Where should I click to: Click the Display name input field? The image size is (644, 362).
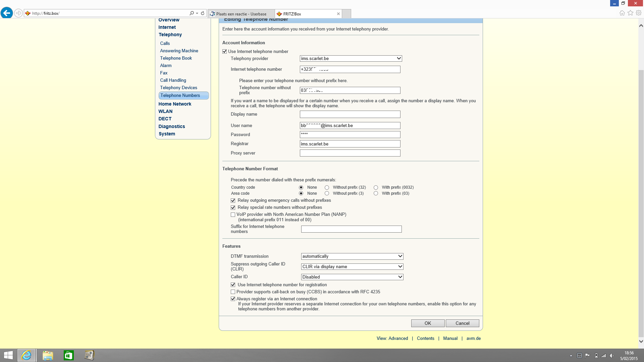[x=350, y=115]
